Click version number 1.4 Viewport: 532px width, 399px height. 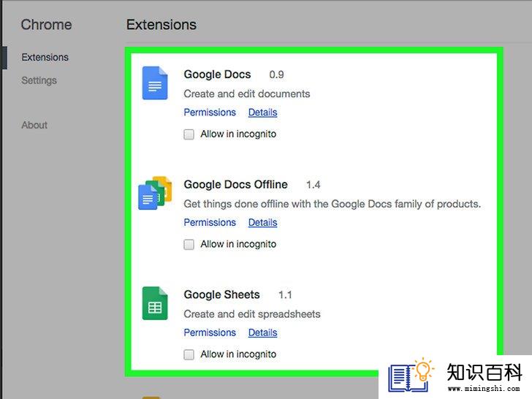click(x=313, y=185)
